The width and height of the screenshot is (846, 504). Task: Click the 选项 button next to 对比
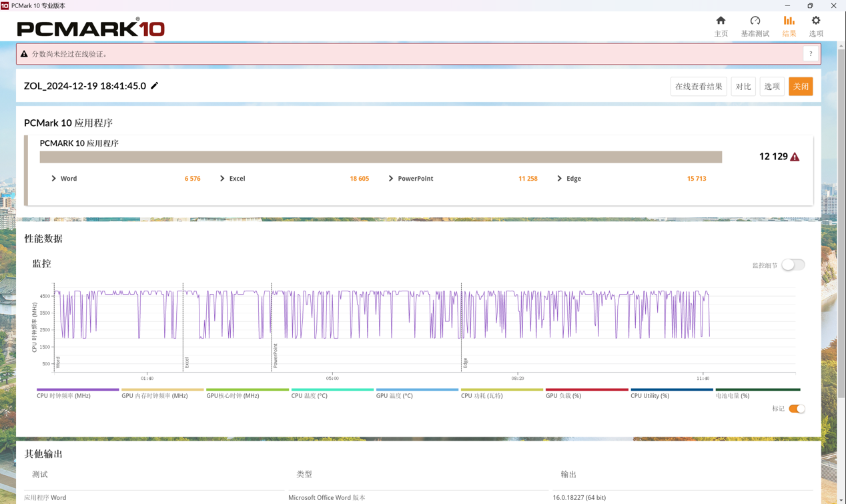coord(772,87)
